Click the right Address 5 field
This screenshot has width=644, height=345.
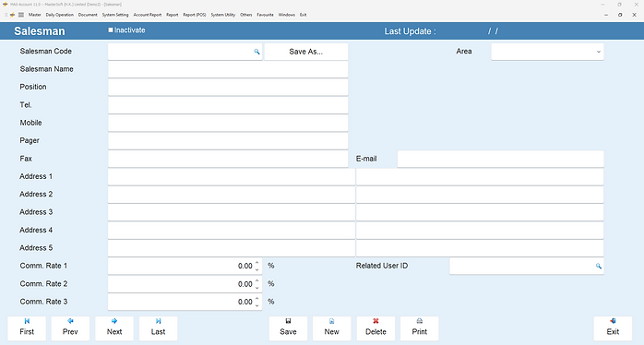(x=480, y=248)
